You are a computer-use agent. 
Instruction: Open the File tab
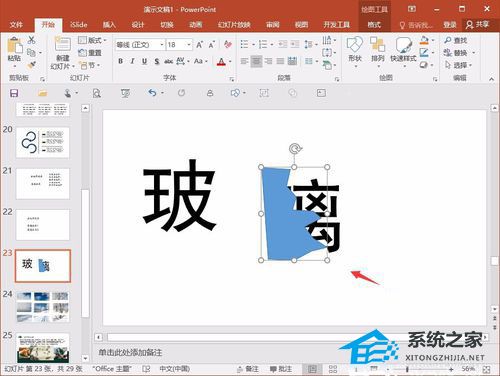pos(16,24)
